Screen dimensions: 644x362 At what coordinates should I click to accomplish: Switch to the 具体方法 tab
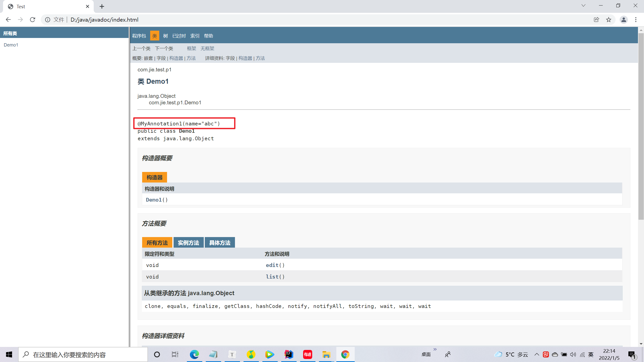220,243
